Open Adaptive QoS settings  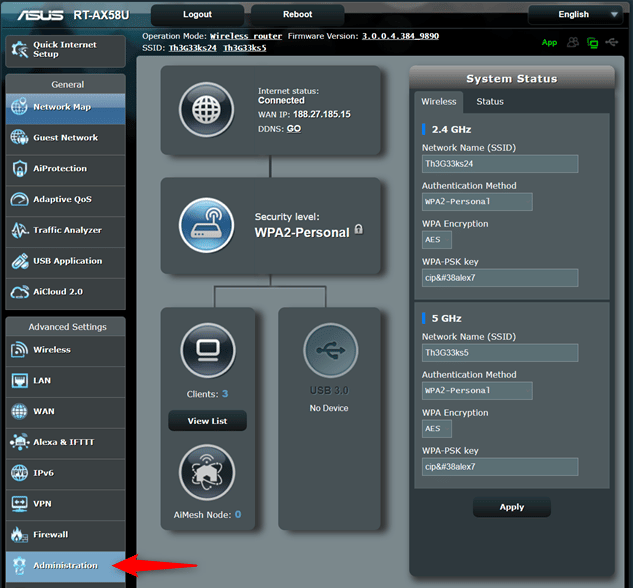[65, 199]
